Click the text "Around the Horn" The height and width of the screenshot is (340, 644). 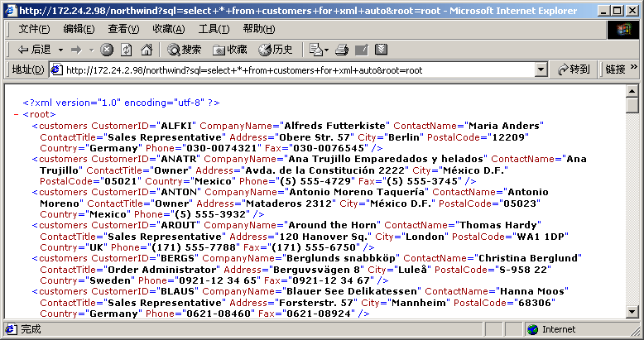pyautogui.click(x=332, y=225)
